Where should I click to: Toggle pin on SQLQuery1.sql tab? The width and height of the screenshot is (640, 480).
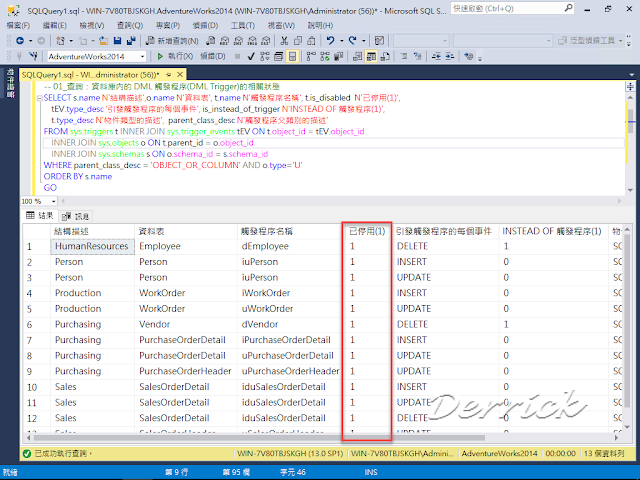click(x=168, y=75)
